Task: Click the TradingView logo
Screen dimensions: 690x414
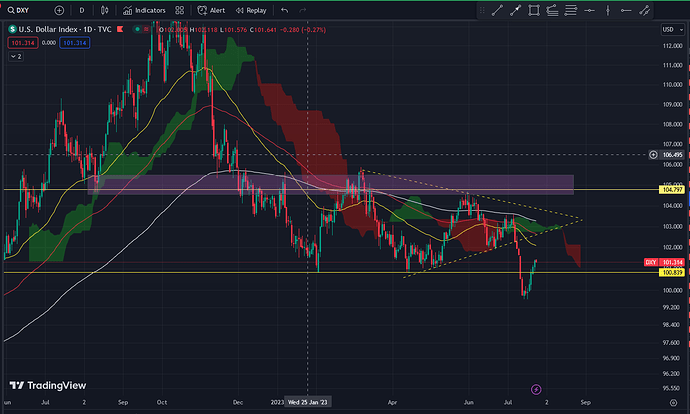Action: click(48, 385)
